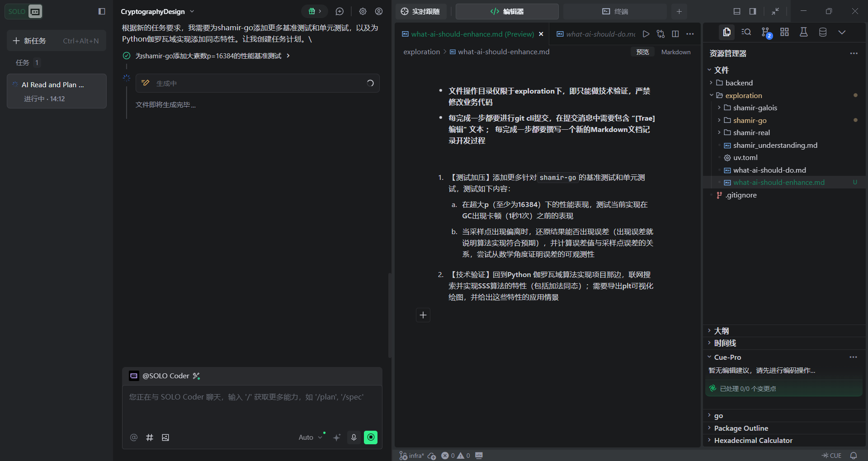The width and height of the screenshot is (868, 461).
Task: Select the what-ai-should-do.md editor tab
Action: click(596, 34)
